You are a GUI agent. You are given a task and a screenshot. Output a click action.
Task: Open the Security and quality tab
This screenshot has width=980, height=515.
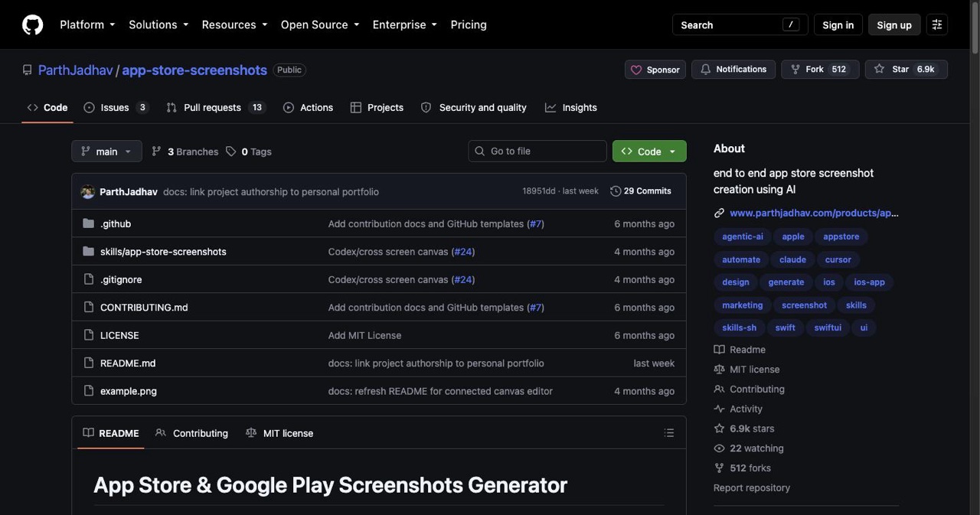click(x=474, y=108)
